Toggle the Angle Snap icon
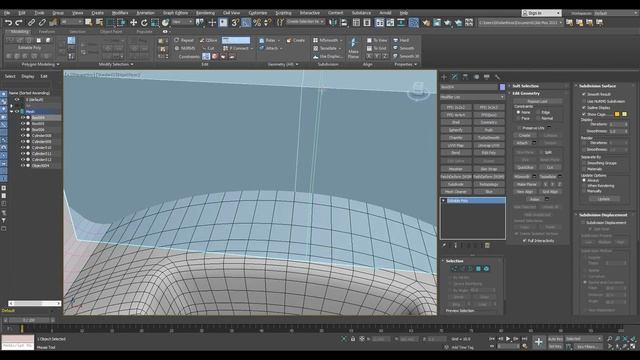The image size is (640, 360). click(246, 23)
